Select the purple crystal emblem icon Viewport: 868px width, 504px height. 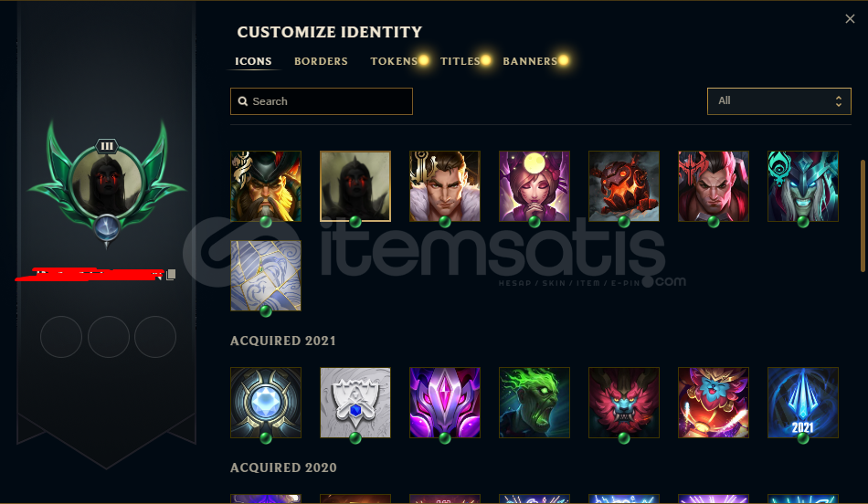coord(445,403)
